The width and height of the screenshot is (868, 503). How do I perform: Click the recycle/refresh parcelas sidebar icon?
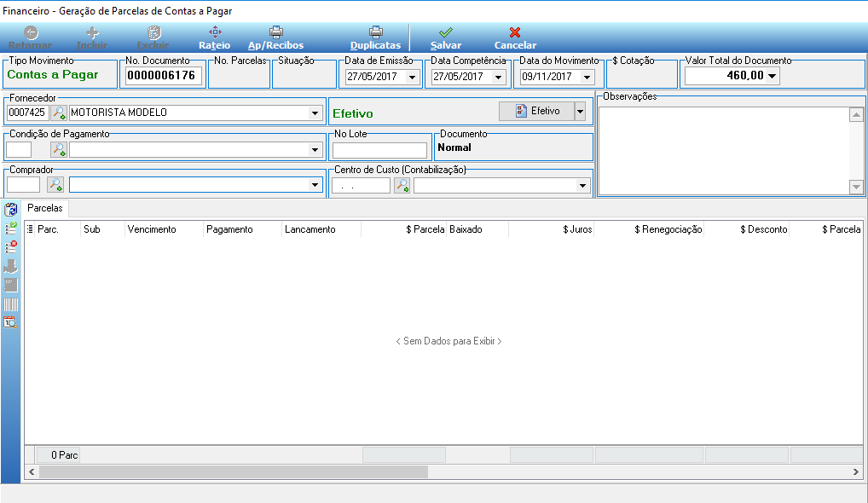click(x=10, y=210)
